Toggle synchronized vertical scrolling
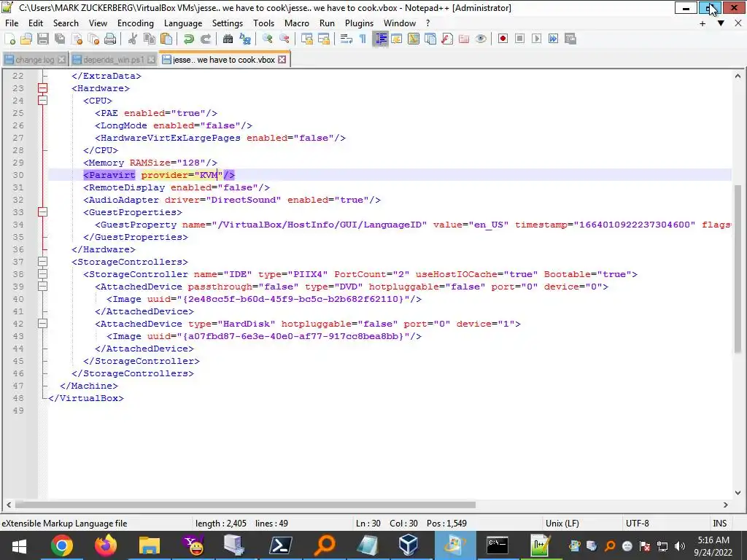Image resolution: width=747 pixels, height=560 pixels. [x=307, y=39]
